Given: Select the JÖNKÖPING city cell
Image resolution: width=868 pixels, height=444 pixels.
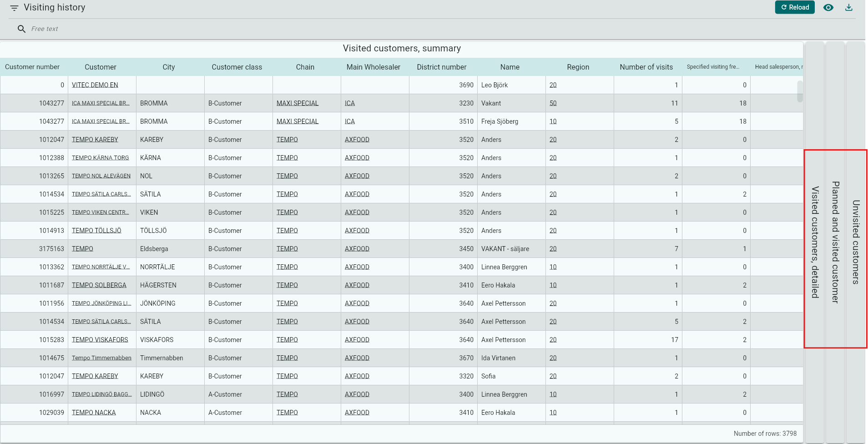Looking at the screenshot, I should pyautogui.click(x=170, y=303).
